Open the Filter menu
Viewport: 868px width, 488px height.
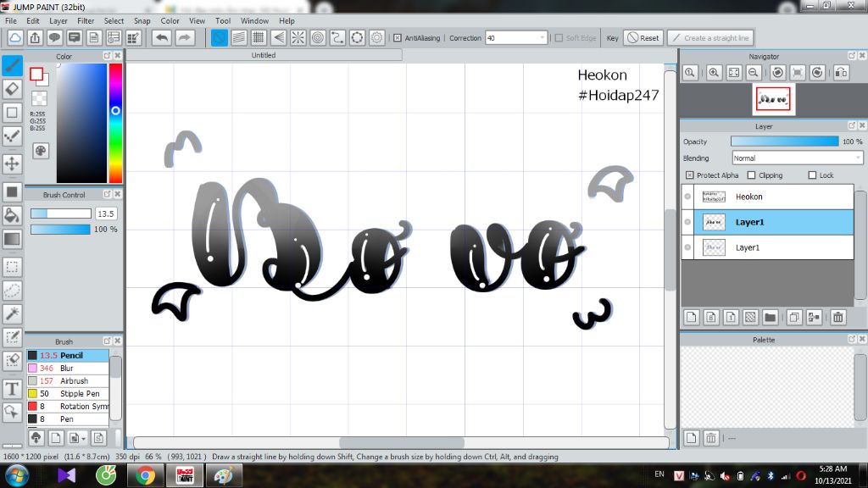click(x=86, y=20)
